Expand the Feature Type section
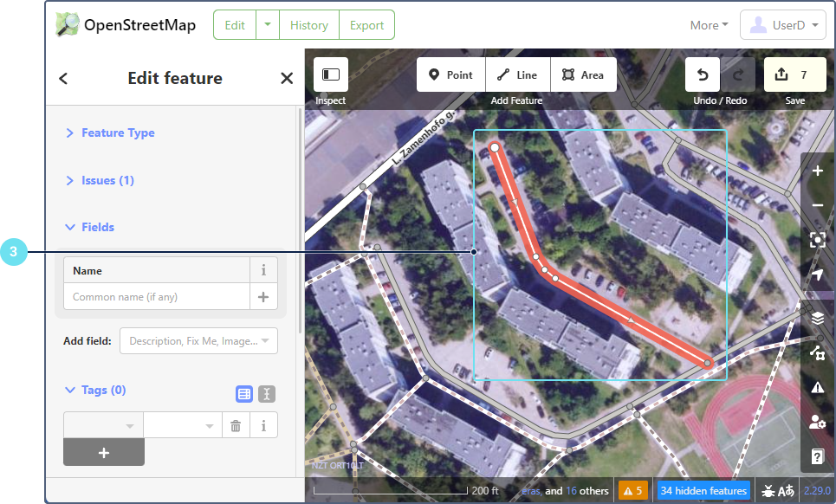Viewport: 836px width, 504px height. (118, 132)
